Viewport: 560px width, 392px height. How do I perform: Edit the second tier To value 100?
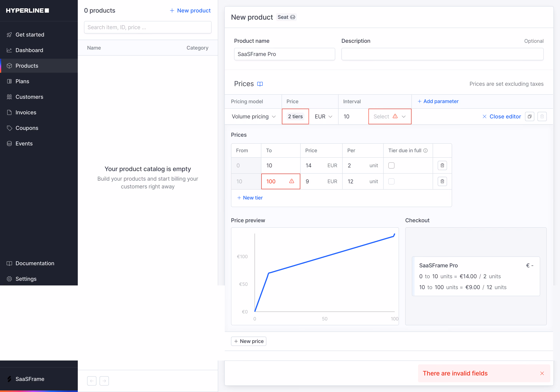281,181
